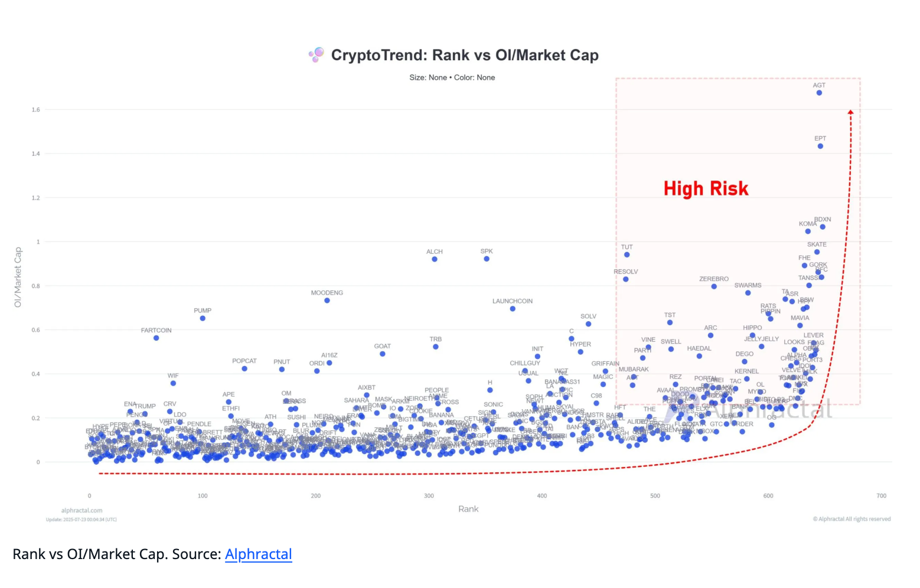Viewport: 920px width, 588px height.
Task: Open the Alphractal source link
Action: [258, 554]
